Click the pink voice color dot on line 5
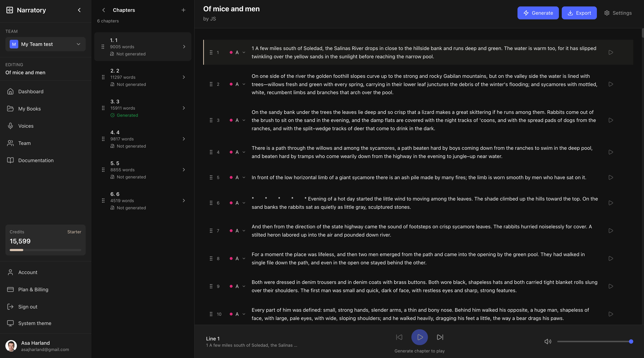This screenshot has height=358, width=644. pos(231,177)
